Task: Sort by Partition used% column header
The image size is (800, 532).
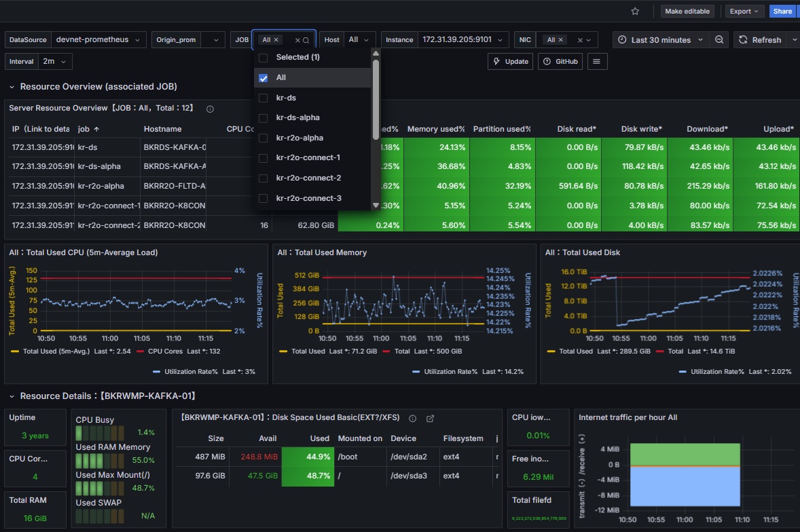Action: tap(502, 129)
